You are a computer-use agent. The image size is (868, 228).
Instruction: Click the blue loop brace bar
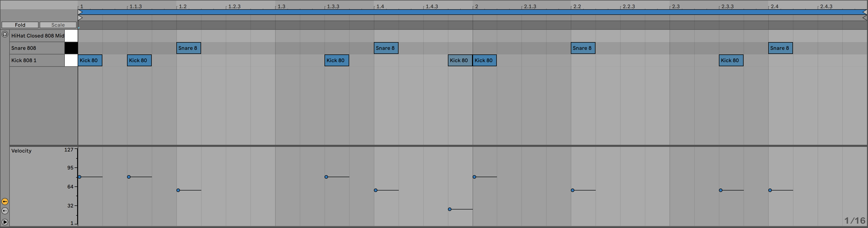472,12
